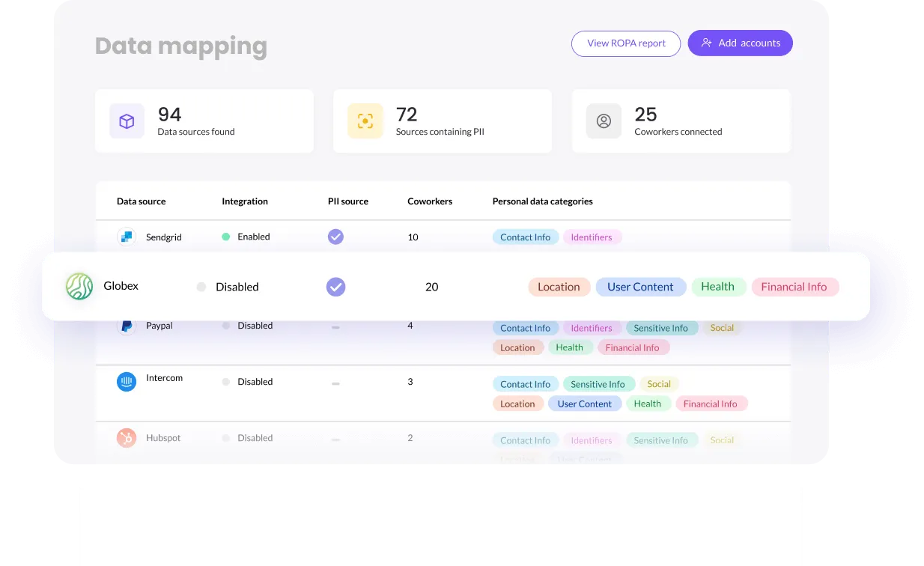Click the User Content tag on Intercom row
Screen dimensions: 924x566
point(585,404)
